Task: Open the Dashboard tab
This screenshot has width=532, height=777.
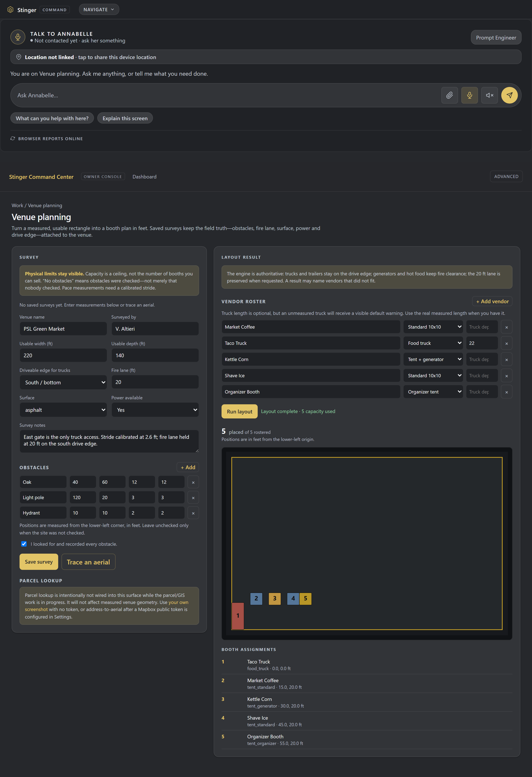Action: point(144,177)
